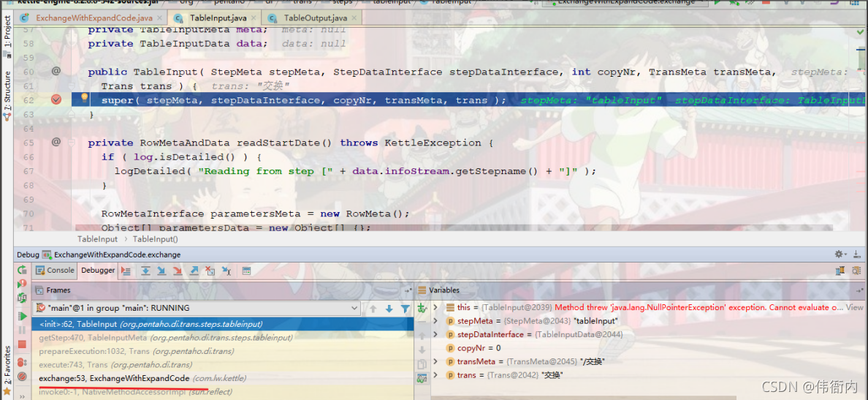
Task: Click Frames panel header icon
Action: 39,290
